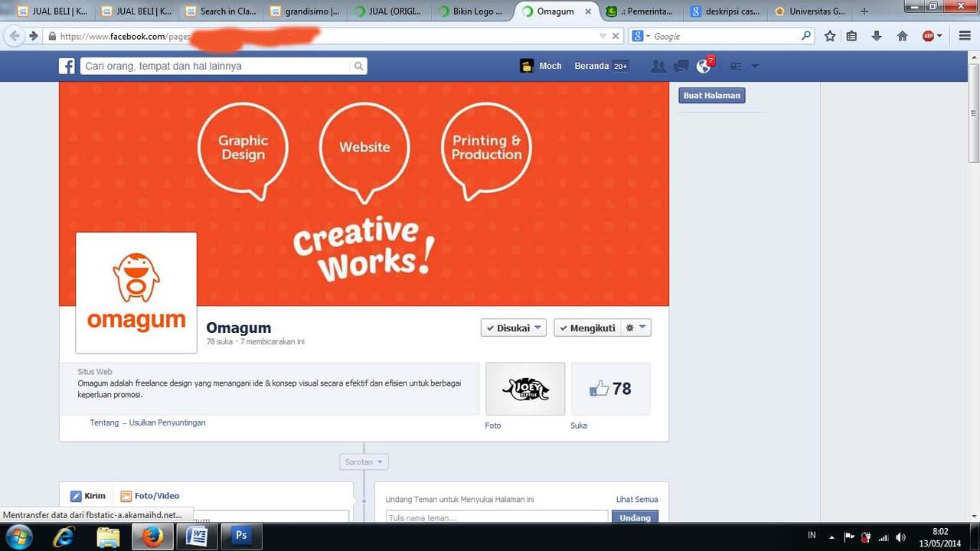
Task: Click the Usulkan Penyuntingan link
Action: 167,422
